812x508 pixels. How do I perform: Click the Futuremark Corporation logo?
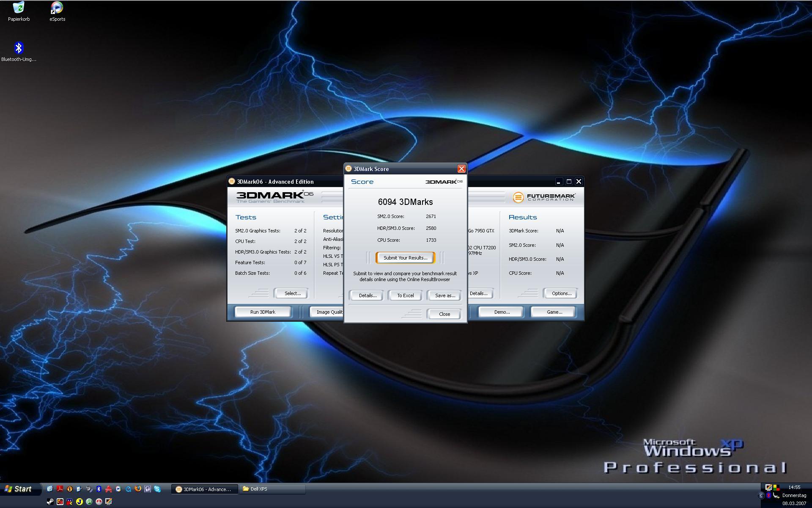(x=544, y=197)
